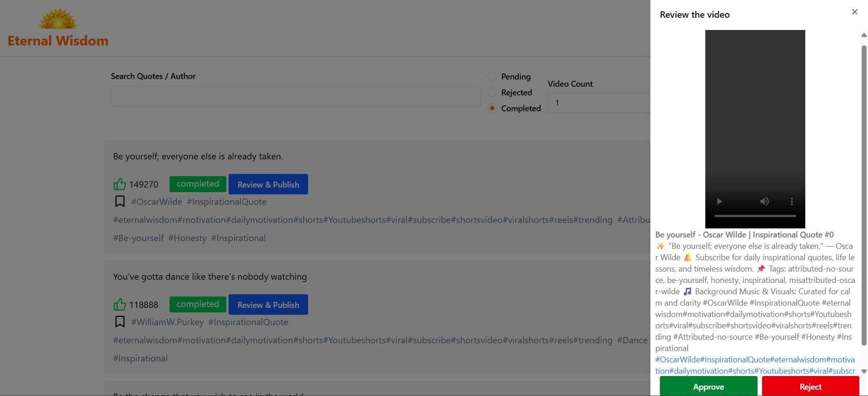Click the video progress seek bar

coord(755,216)
